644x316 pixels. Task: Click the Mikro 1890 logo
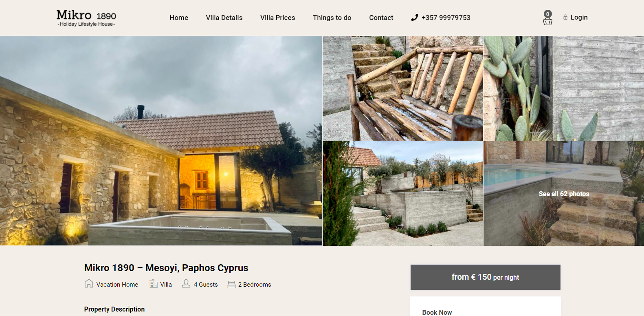(86, 18)
